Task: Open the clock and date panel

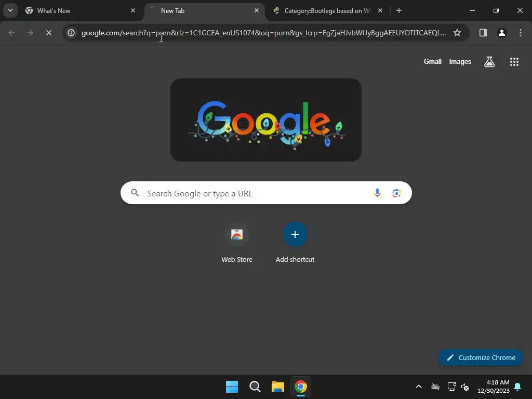Action: [x=494, y=387]
